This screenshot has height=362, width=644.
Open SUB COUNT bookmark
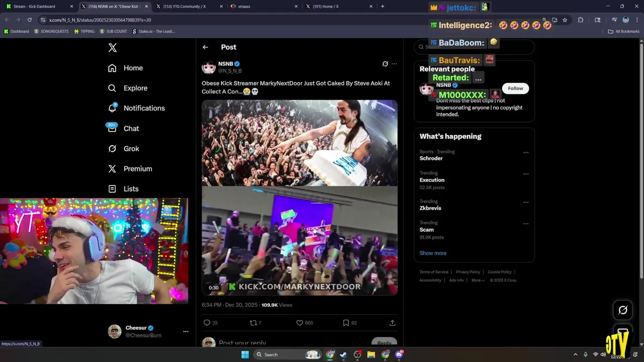coord(113,31)
